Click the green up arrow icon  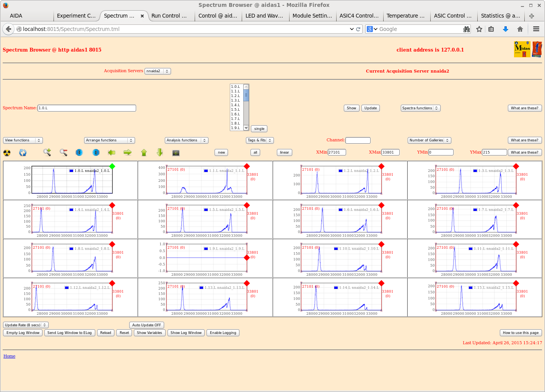pyautogui.click(x=144, y=152)
